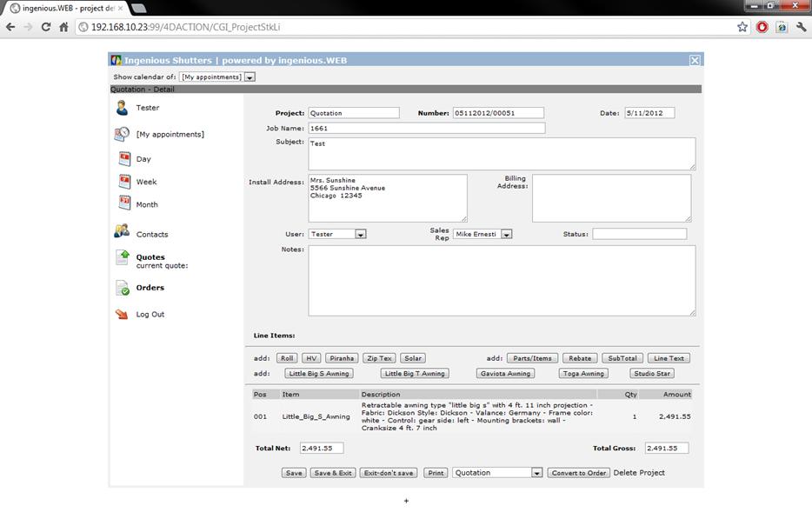
Task: Click the Convert to Order button
Action: pos(578,473)
